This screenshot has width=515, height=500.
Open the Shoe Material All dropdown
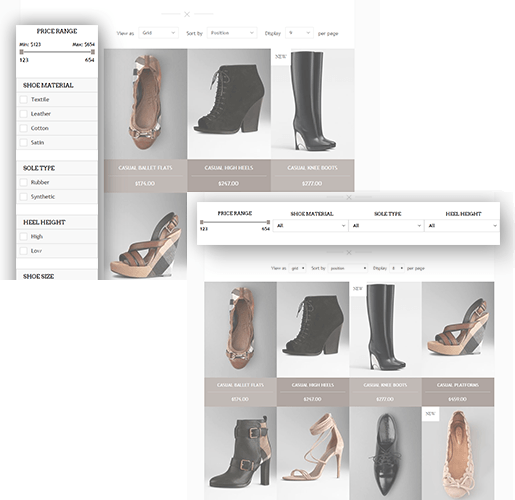coord(310,226)
